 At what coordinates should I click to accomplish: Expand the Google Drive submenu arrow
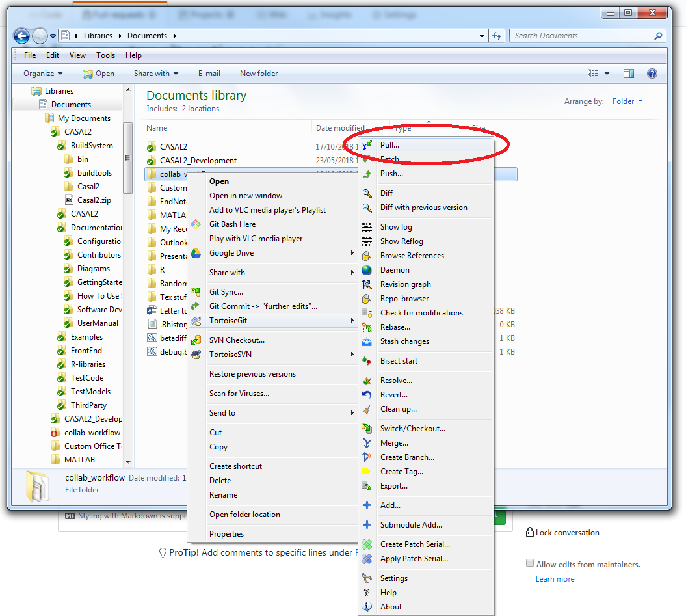click(352, 253)
